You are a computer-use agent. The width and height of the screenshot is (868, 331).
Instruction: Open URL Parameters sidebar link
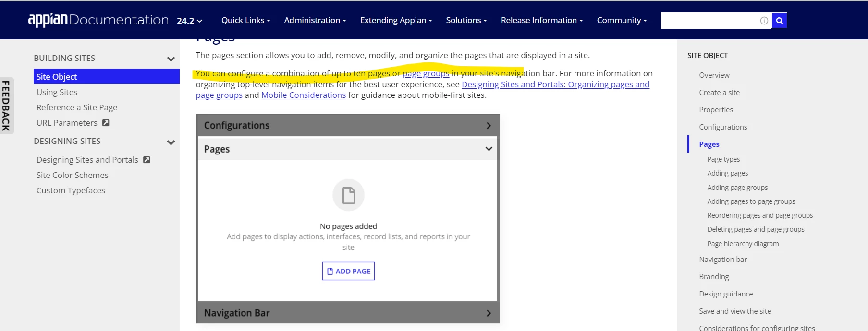point(67,123)
